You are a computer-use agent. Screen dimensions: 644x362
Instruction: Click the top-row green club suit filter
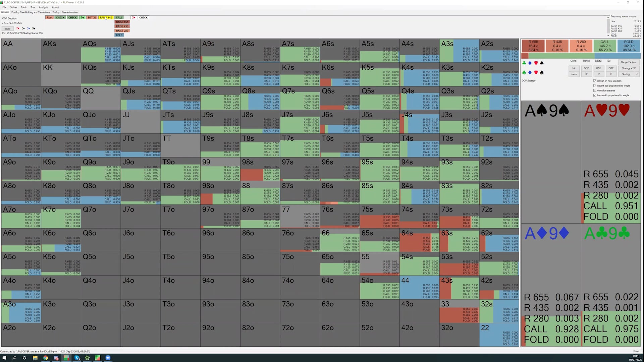[524, 63]
